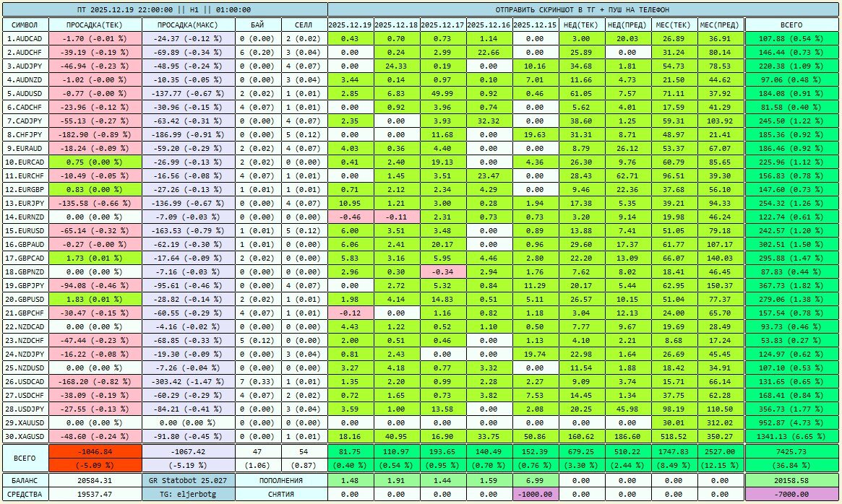Image resolution: width=842 pixels, height=504 pixels.
Task: Click the purple -1000.00 withdrawal cell
Action: 535,495
